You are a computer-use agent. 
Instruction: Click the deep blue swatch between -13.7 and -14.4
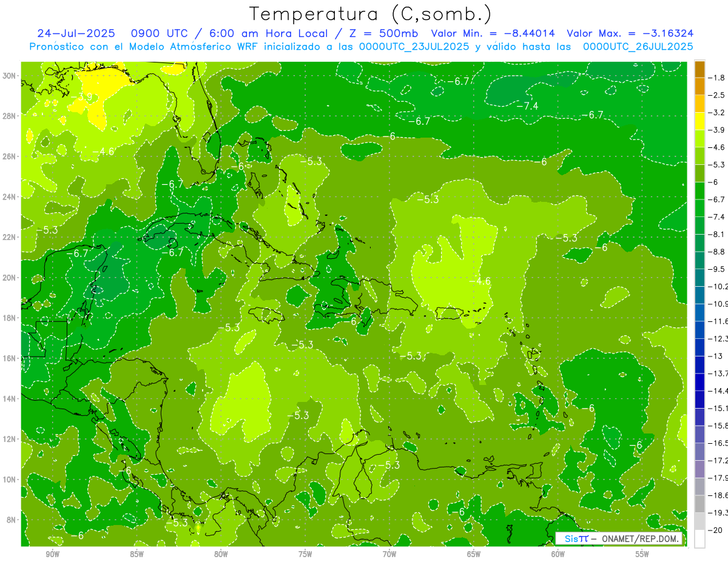click(699, 382)
